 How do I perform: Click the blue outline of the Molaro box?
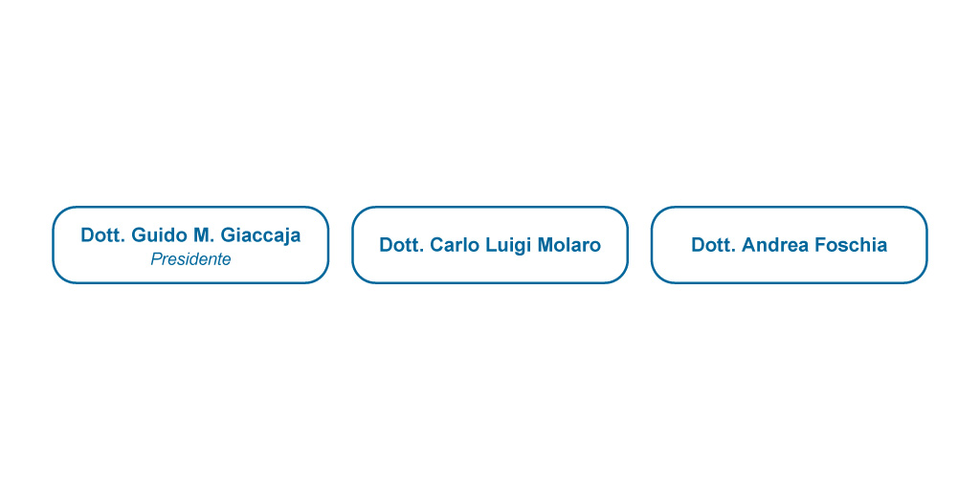tap(490, 207)
